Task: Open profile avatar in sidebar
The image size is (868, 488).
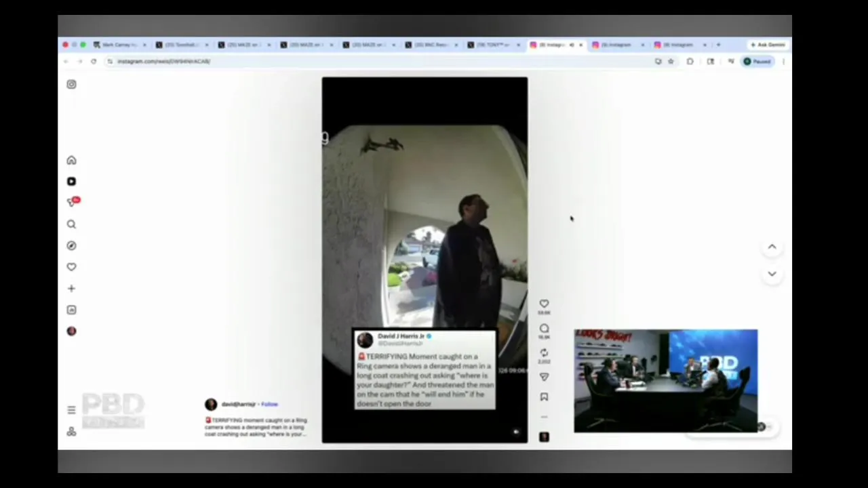Action: [x=71, y=331]
